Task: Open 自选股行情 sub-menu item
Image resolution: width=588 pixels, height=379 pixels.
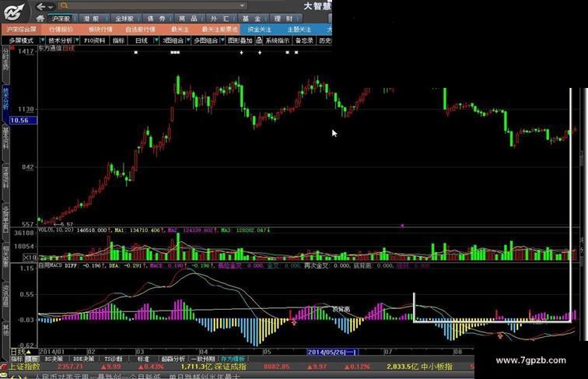Action: click(140, 30)
